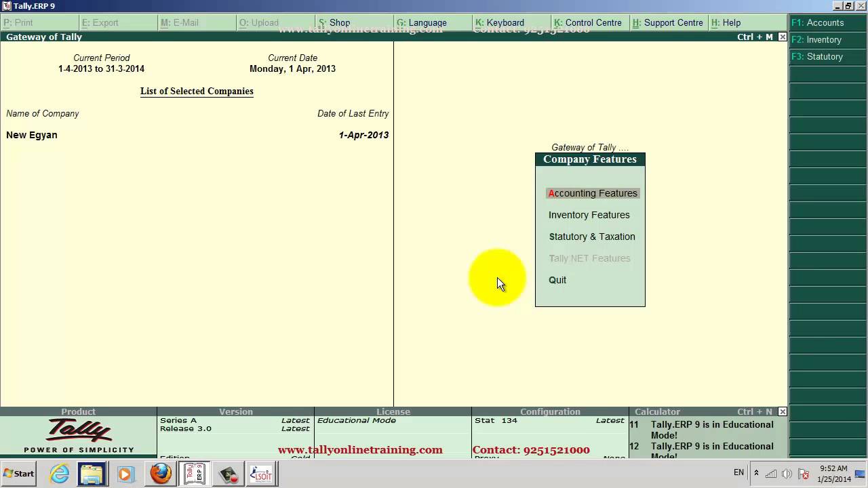Open the K: Control Centre button
This screenshot has height=488, width=868.
(x=590, y=22)
